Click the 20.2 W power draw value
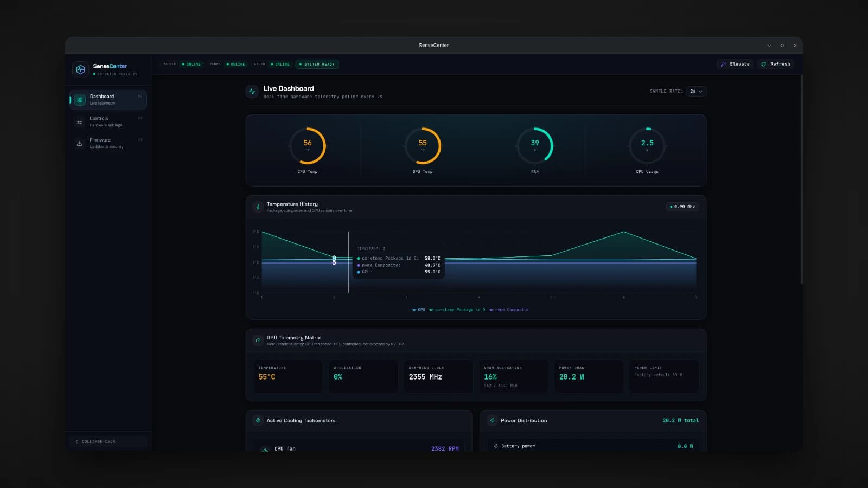The width and height of the screenshot is (868, 488). 572,377
